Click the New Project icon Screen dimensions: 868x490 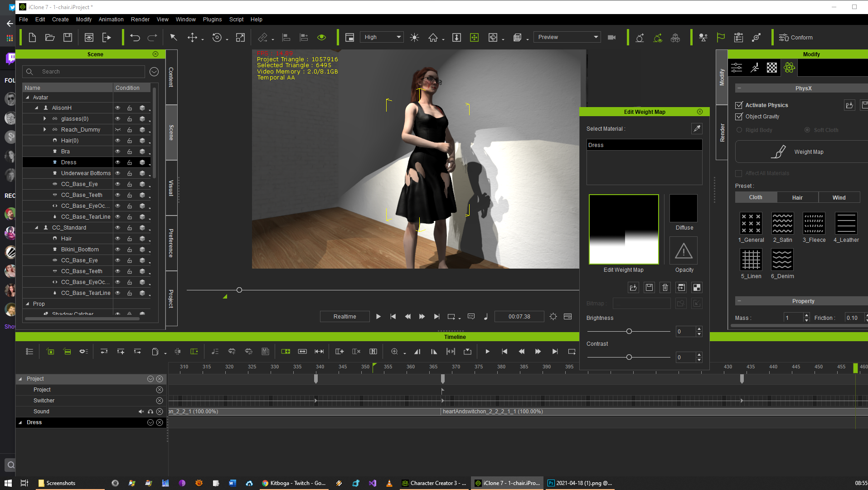point(32,37)
